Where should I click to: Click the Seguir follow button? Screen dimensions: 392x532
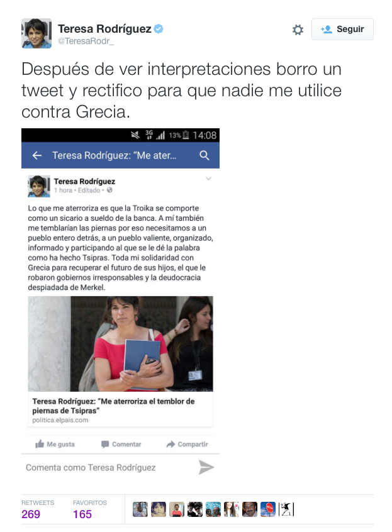[342, 29]
